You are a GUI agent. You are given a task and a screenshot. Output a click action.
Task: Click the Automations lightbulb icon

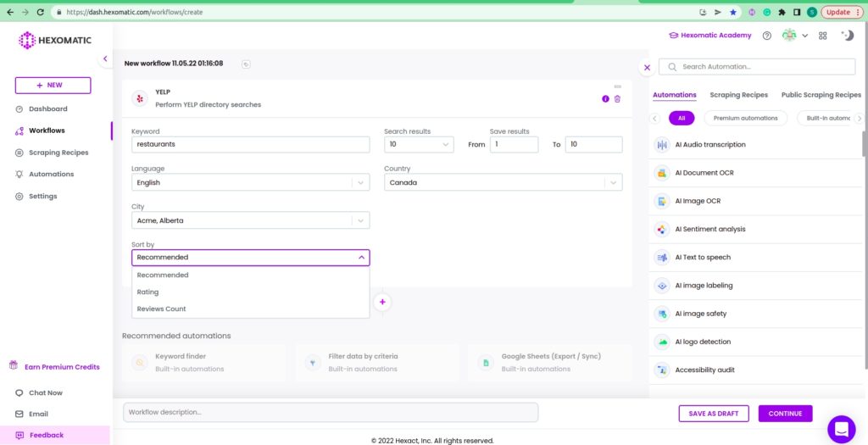[x=19, y=175]
